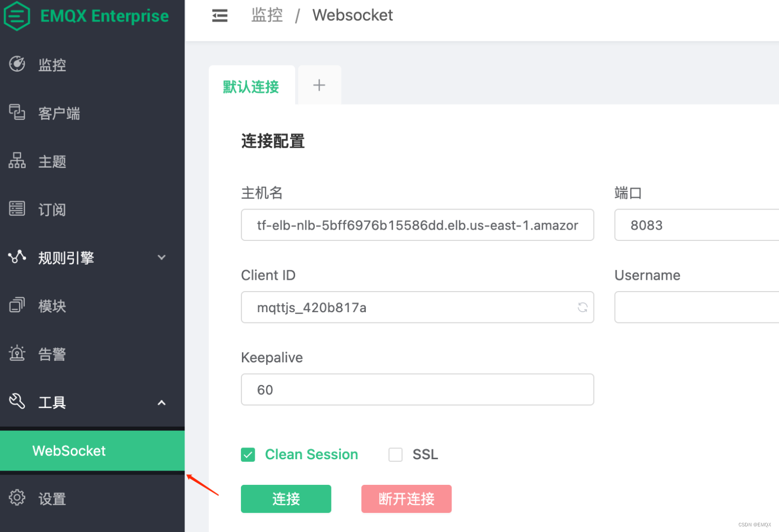The image size is (779, 532).
Task: Click the 订阅 subscriptions list icon
Action: tap(17, 209)
